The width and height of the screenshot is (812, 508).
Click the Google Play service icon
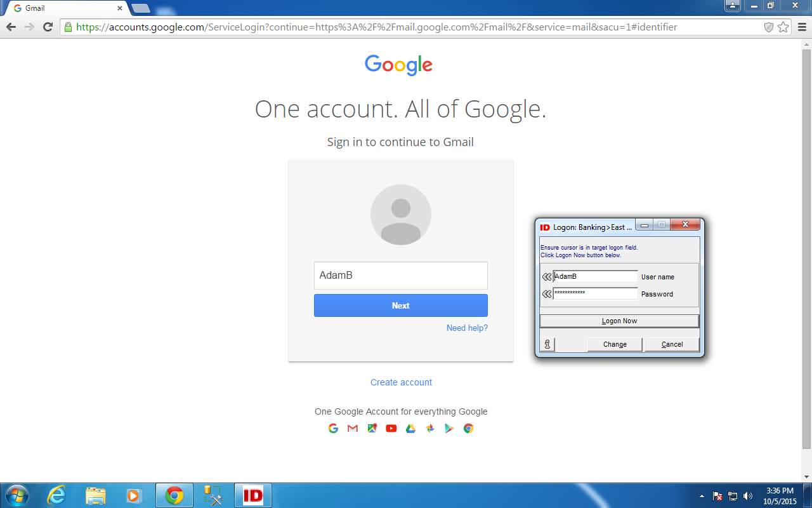pyautogui.click(x=449, y=429)
